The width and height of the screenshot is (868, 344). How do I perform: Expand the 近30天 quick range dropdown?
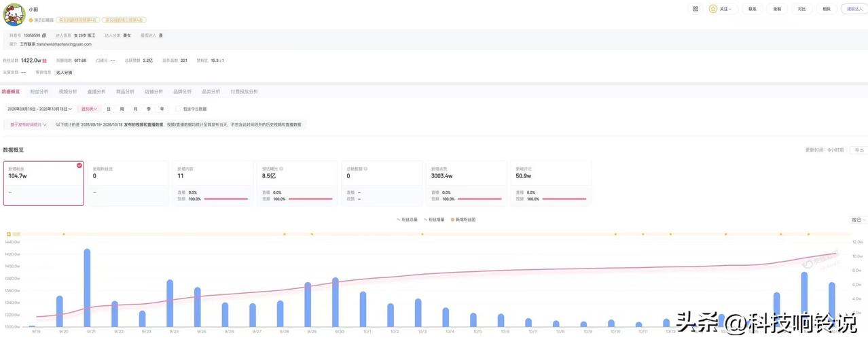(90, 109)
